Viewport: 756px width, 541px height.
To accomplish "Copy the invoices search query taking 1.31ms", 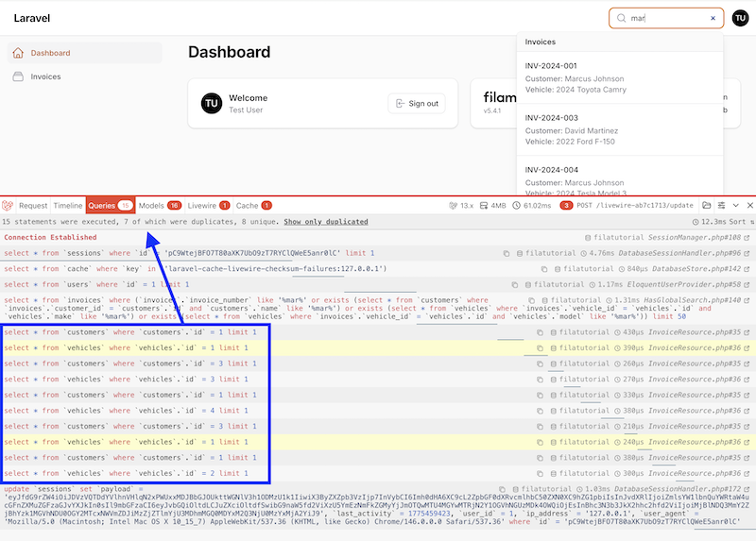I will click(x=531, y=300).
